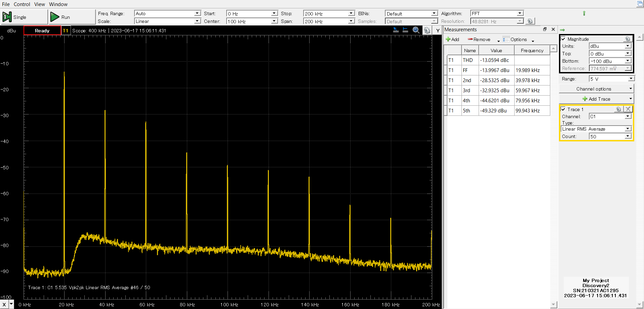This screenshot has width=644, height=309.
Task: Click the magnifier zoom icon above the plot
Action: click(416, 30)
